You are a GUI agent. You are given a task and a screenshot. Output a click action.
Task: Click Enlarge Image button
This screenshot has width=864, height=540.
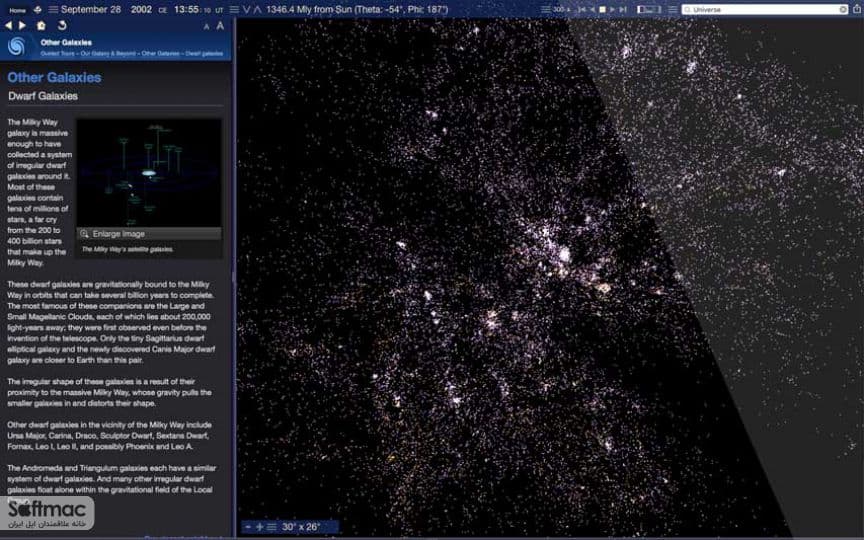click(149, 234)
